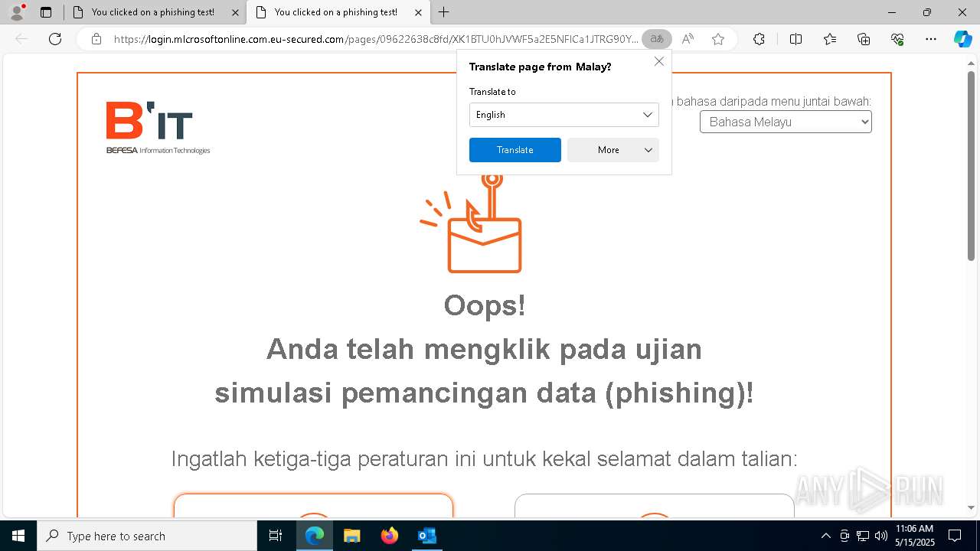Open Browser essentials heart icon

(x=897, y=39)
